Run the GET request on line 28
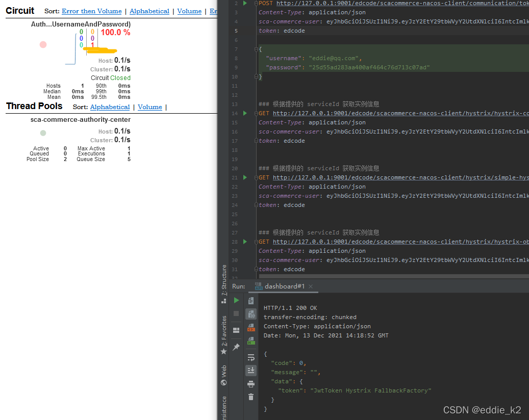The image size is (529, 420). [x=245, y=242]
